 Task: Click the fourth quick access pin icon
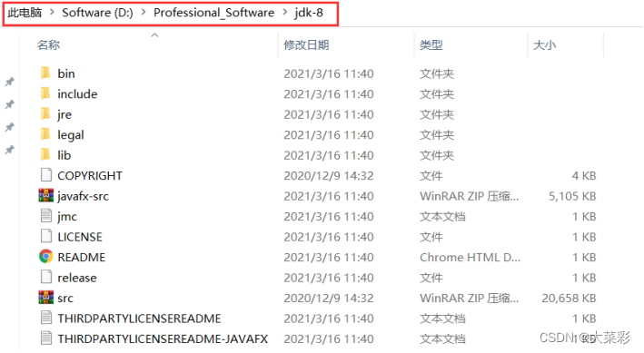pos(9,150)
